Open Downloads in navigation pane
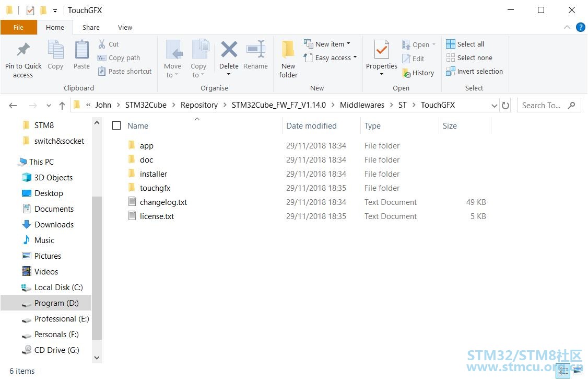588x379 pixels. click(x=48, y=224)
